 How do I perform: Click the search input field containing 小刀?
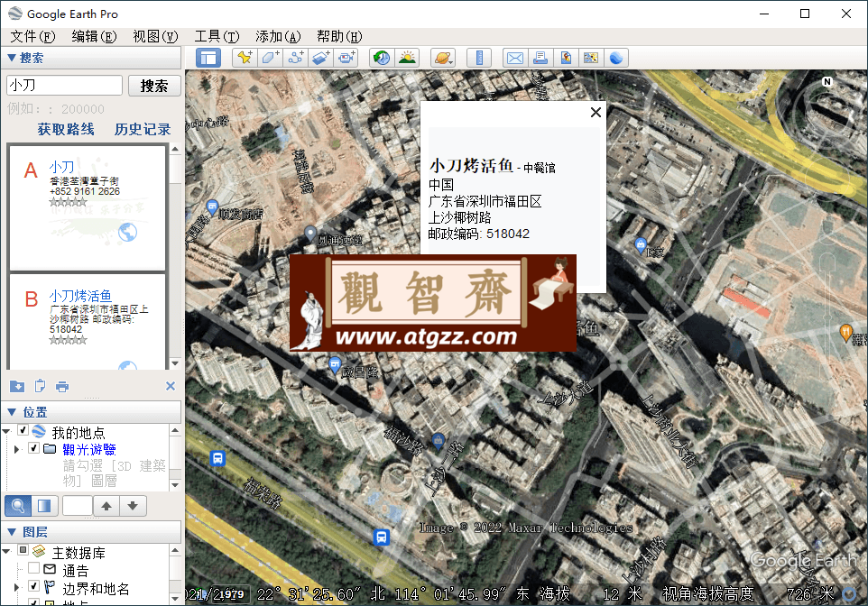click(64, 86)
